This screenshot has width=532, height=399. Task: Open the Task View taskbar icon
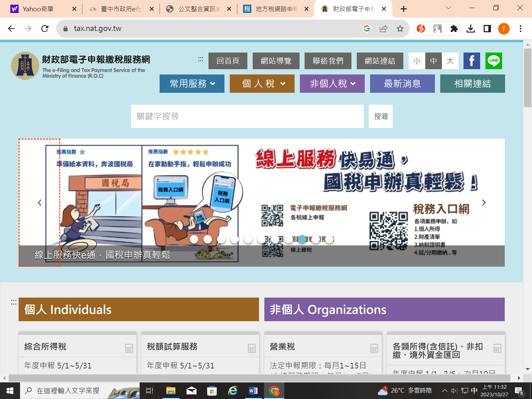point(150,391)
